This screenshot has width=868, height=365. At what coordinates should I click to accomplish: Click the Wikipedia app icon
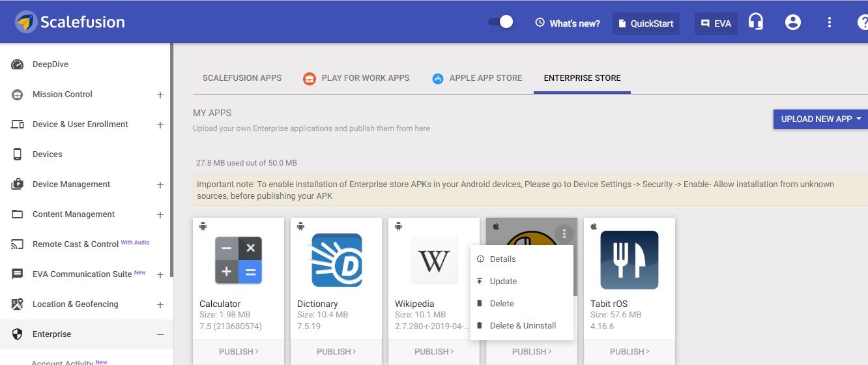pos(434,260)
